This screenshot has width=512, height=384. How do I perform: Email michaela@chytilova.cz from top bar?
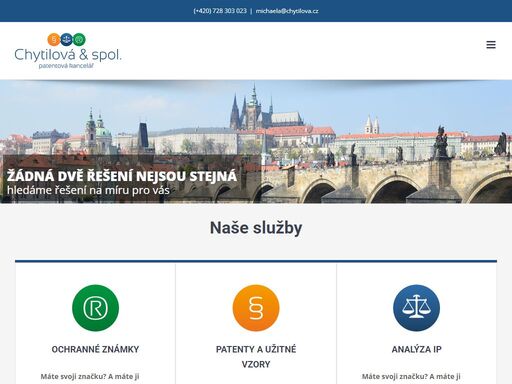click(x=287, y=11)
